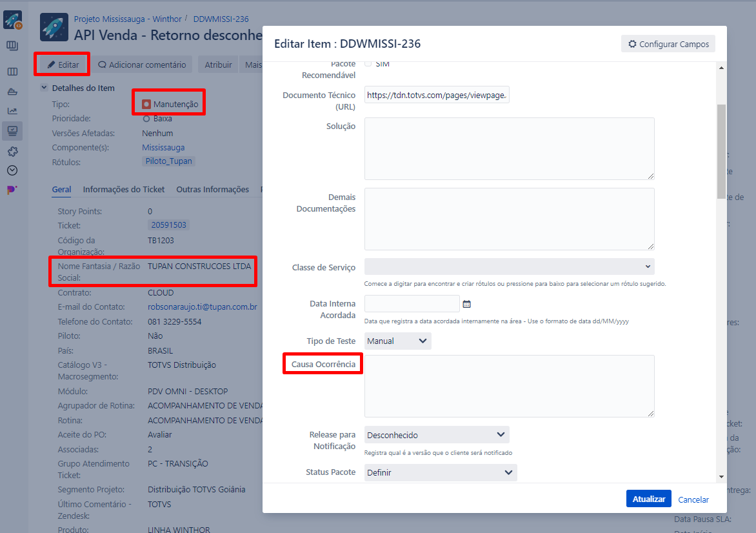Click the dialog scrollbar up arrow
This screenshot has width=756, height=533.
pyautogui.click(x=721, y=68)
